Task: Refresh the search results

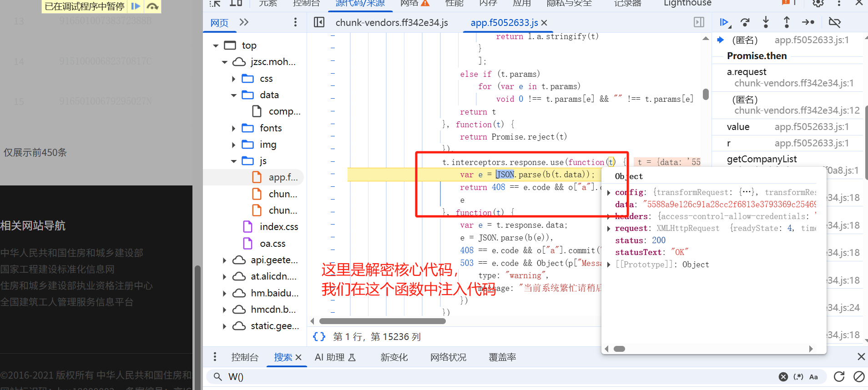Action: 839,377
